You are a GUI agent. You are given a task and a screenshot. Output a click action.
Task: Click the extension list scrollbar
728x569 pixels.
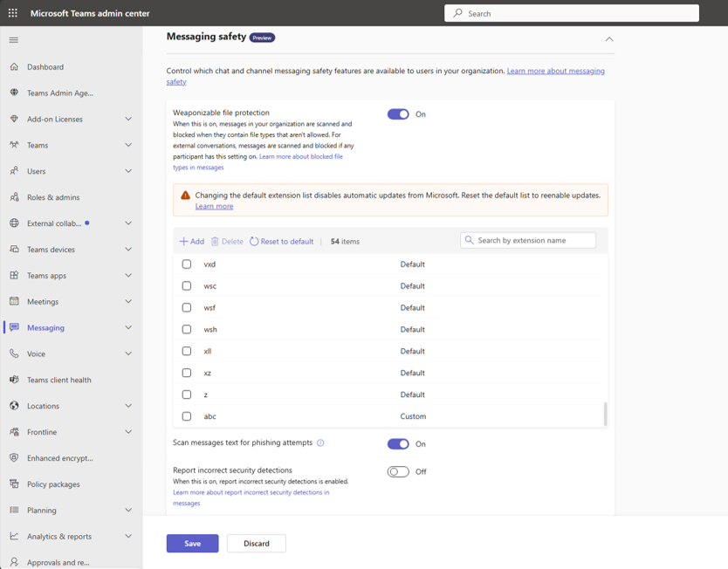coord(605,414)
